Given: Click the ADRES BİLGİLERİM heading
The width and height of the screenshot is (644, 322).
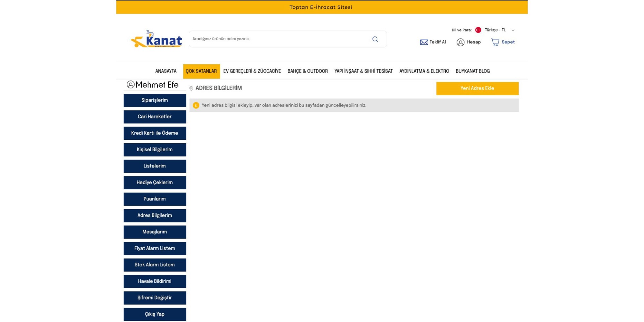Looking at the screenshot, I should [x=219, y=88].
